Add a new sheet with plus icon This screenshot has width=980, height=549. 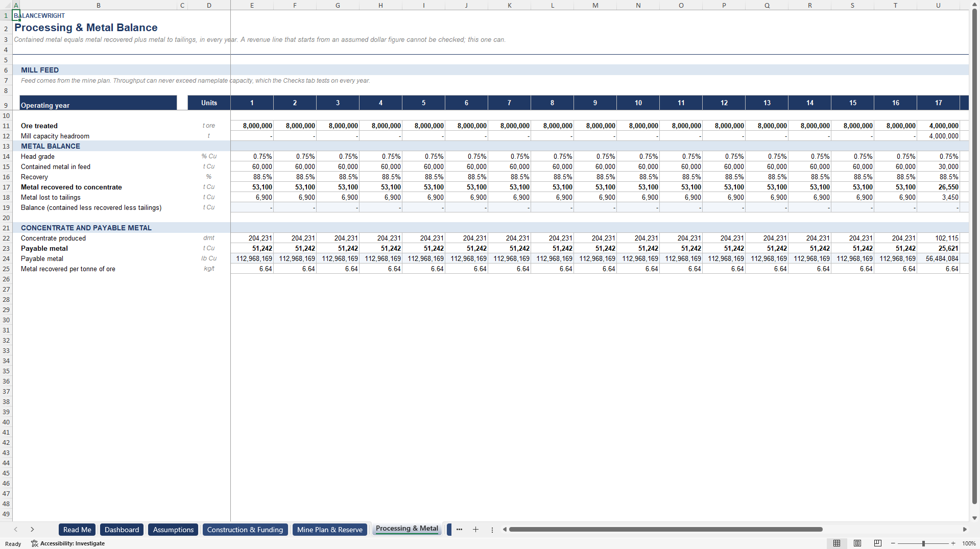tap(475, 530)
